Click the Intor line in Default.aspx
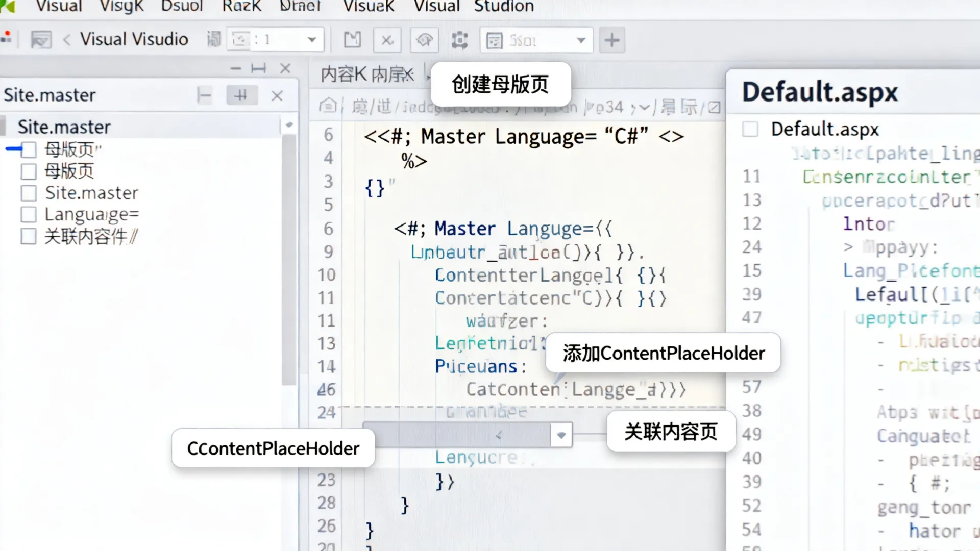980x551 pixels. [x=869, y=224]
